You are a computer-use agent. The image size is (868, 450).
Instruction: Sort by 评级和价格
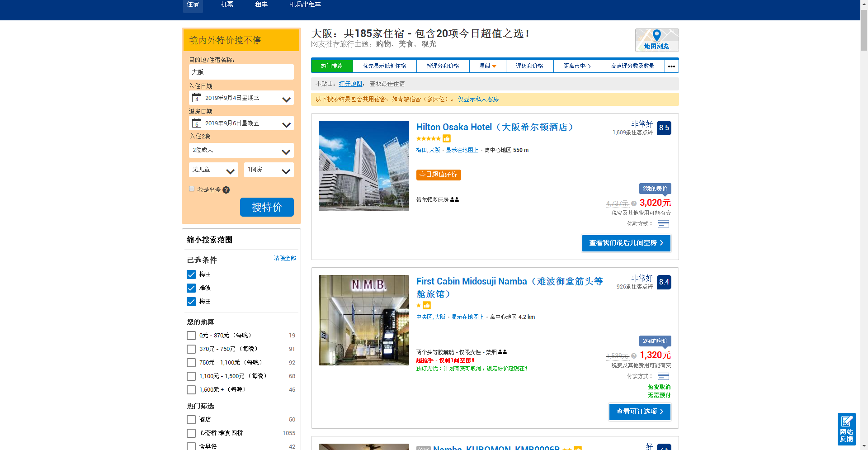coord(530,66)
